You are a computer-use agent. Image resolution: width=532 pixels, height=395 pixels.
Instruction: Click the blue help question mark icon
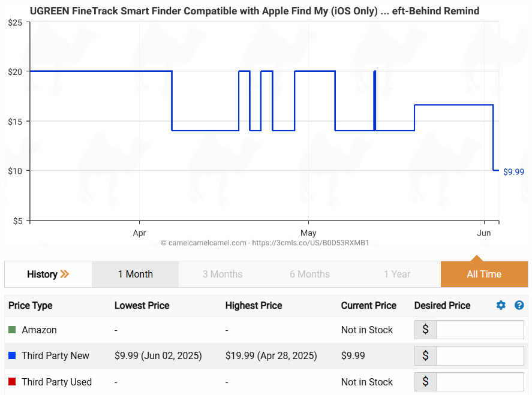point(519,305)
